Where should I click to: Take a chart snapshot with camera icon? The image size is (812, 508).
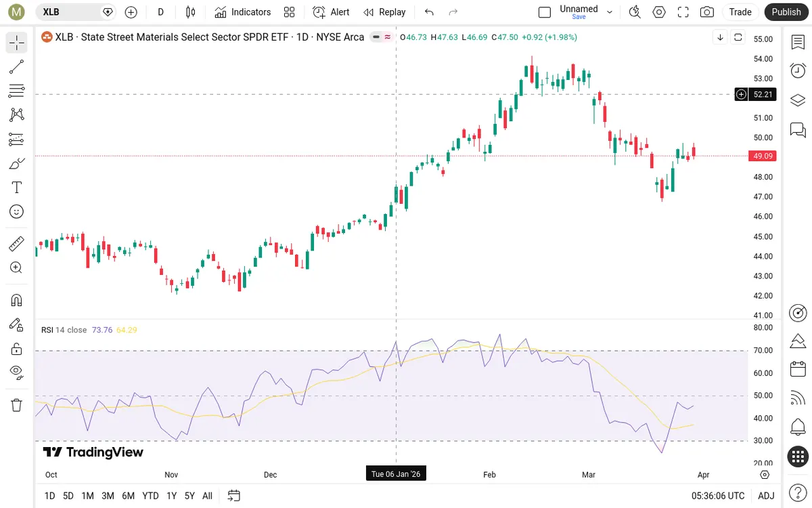pyautogui.click(x=707, y=12)
